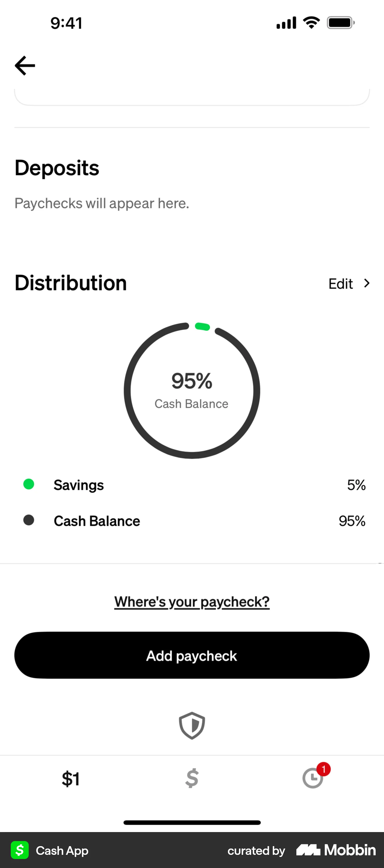The height and width of the screenshot is (868, 384).
Task: Expand Edit next to Distribution
Action: click(340, 283)
